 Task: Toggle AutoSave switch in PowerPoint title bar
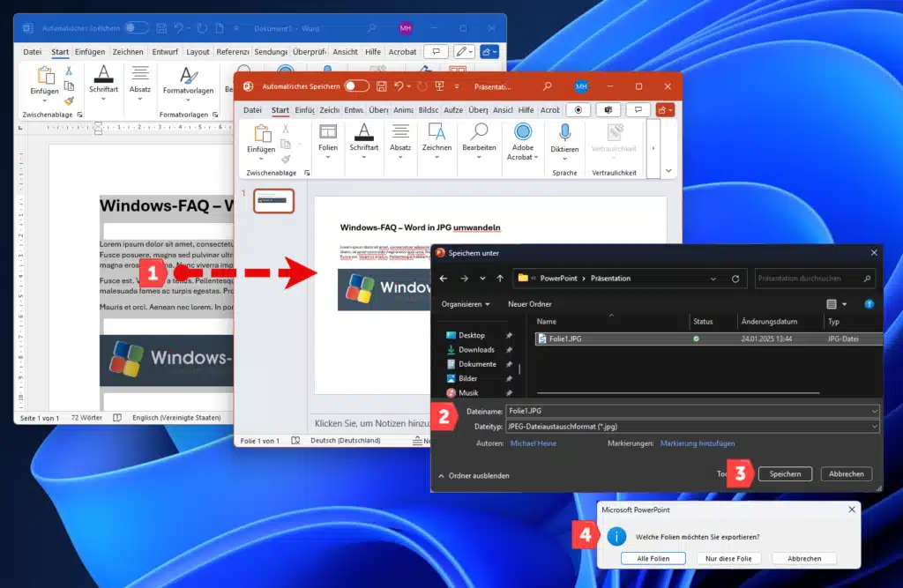tap(356, 86)
